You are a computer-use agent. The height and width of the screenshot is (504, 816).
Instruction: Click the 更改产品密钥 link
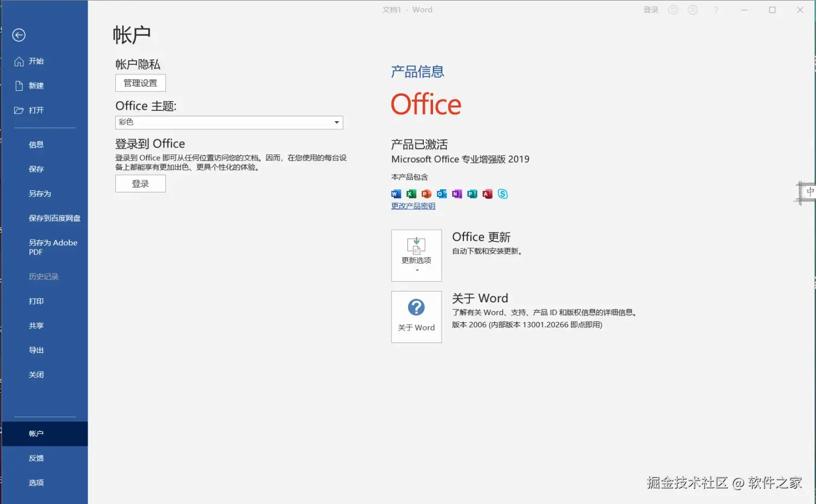[x=413, y=206]
